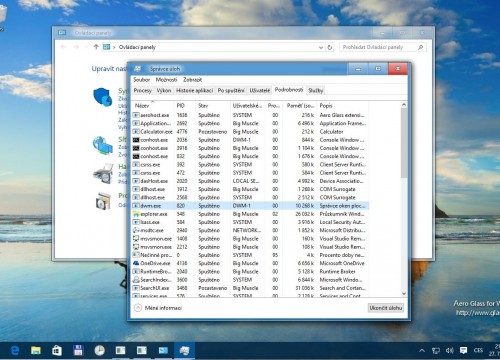Screen dimensions: 500x360
Task: Select the Nečinné pro... process row
Action: pos(250,255)
